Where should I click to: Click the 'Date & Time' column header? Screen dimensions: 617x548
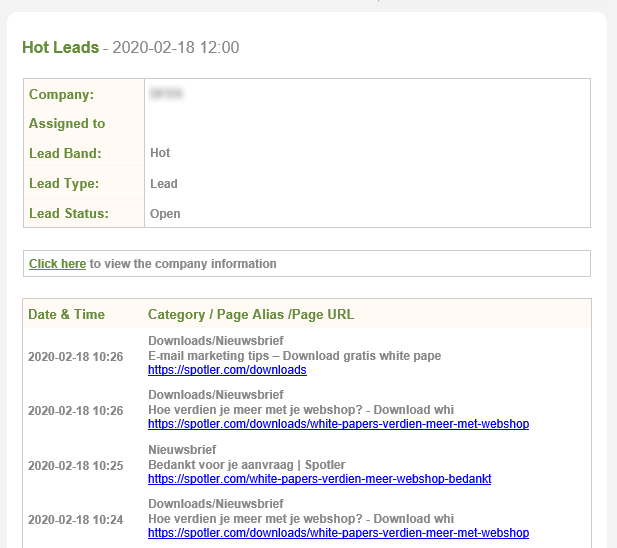[66, 314]
